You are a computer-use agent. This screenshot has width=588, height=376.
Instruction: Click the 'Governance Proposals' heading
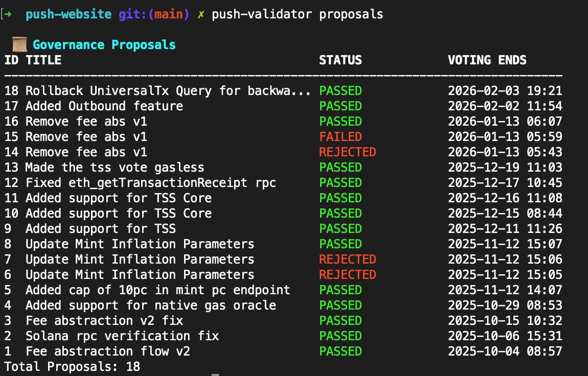tap(104, 44)
